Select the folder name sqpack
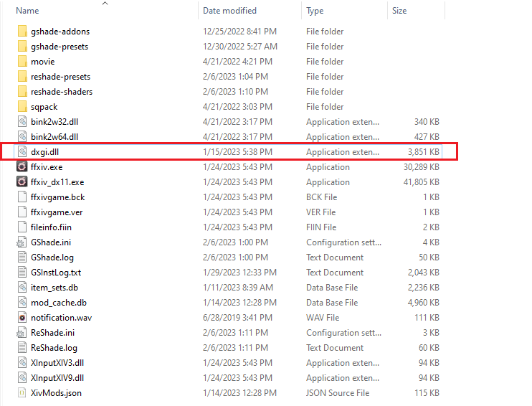The height and width of the screenshot is (406, 532). coord(44,107)
